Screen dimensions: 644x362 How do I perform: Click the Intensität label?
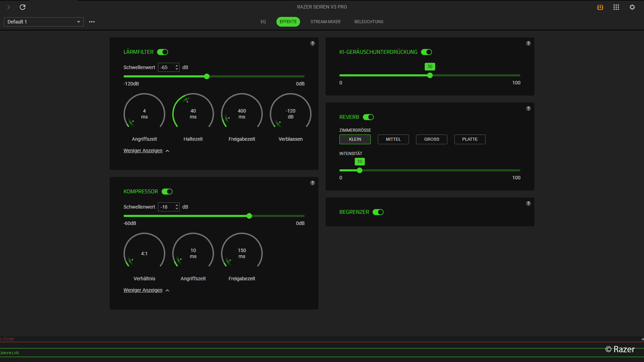[x=351, y=154]
